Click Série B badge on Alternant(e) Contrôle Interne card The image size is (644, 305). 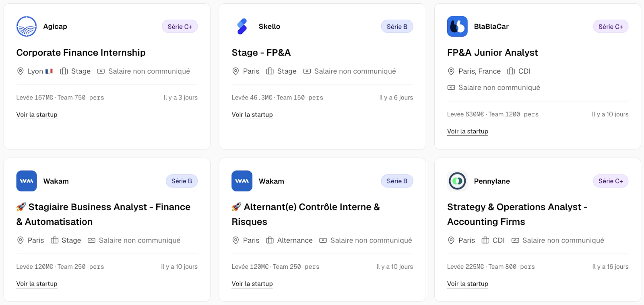pyautogui.click(x=397, y=181)
